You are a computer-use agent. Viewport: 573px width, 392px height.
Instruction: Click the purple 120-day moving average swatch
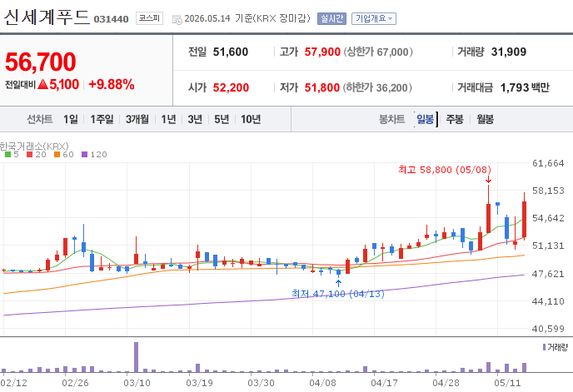[84, 155]
